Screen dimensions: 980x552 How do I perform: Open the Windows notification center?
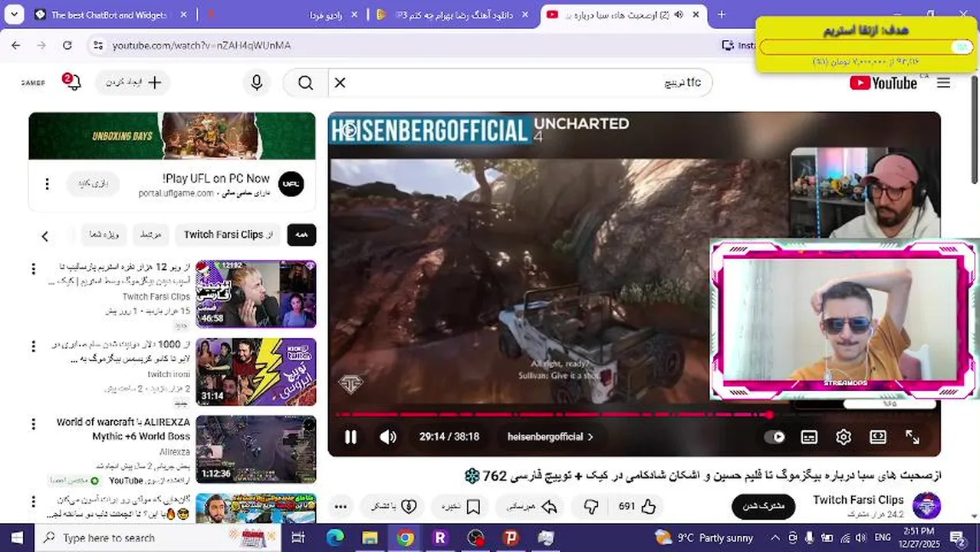coord(957,538)
